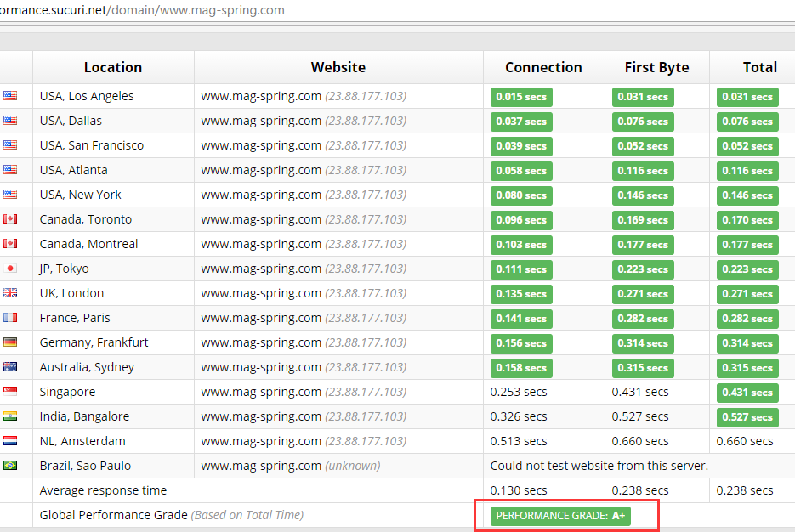Click the Netherlands flag icon beside Amsterdam

pos(10,441)
